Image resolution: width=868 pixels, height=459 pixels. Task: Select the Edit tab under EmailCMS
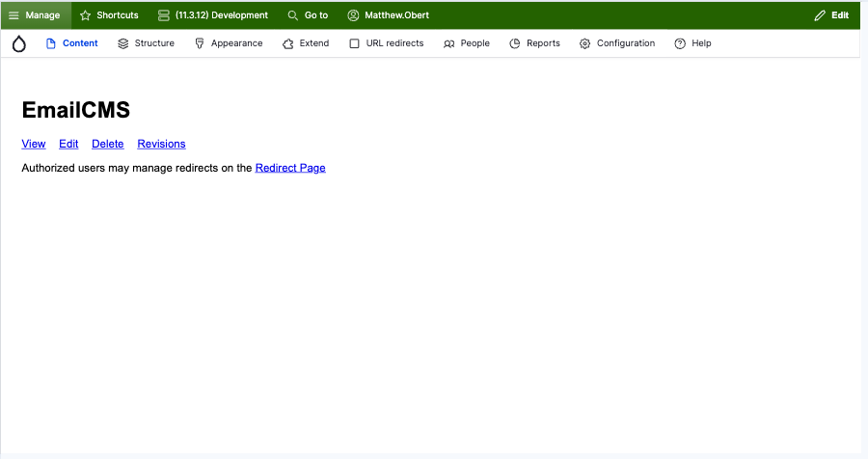(x=68, y=144)
